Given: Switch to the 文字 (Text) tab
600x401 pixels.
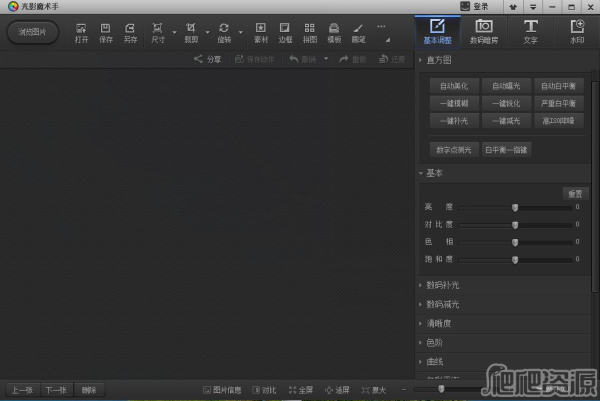Looking at the screenshot, I should 530,31.
